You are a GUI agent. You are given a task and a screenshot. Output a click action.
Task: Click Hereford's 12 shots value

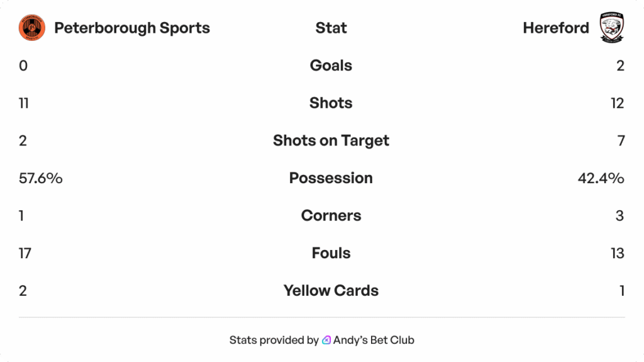click(617, 103)
